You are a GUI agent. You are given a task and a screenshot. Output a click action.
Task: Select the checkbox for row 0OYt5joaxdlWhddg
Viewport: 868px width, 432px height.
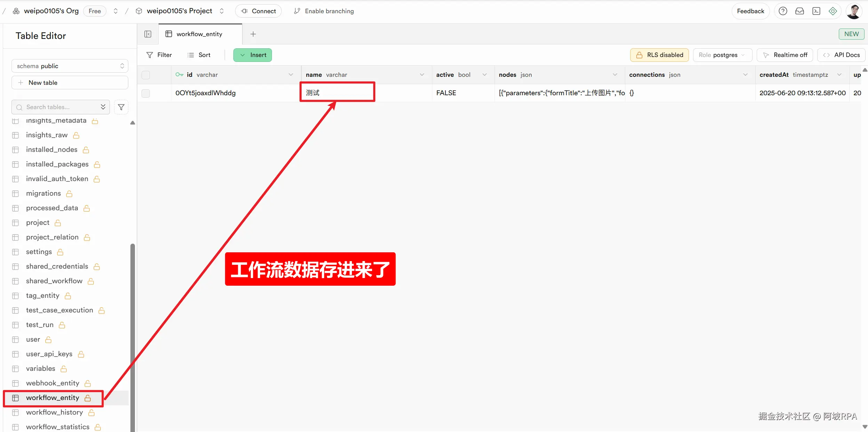[x=146, y=93]
